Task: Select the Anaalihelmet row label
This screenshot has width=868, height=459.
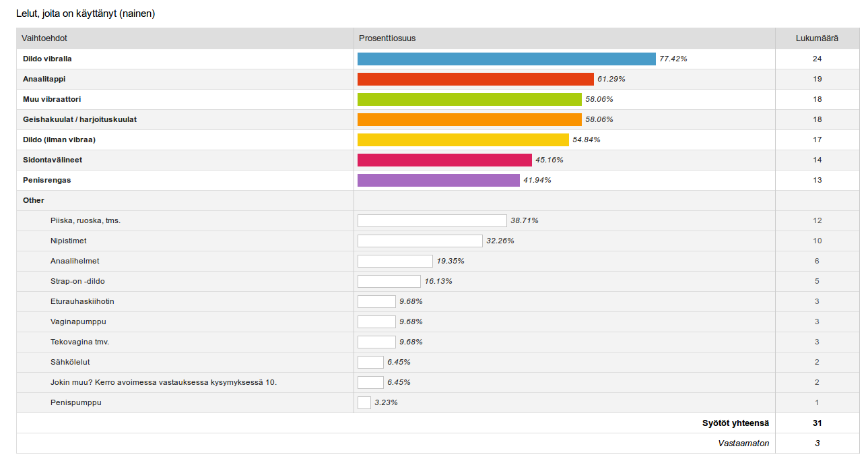Action: click(75, 261)
